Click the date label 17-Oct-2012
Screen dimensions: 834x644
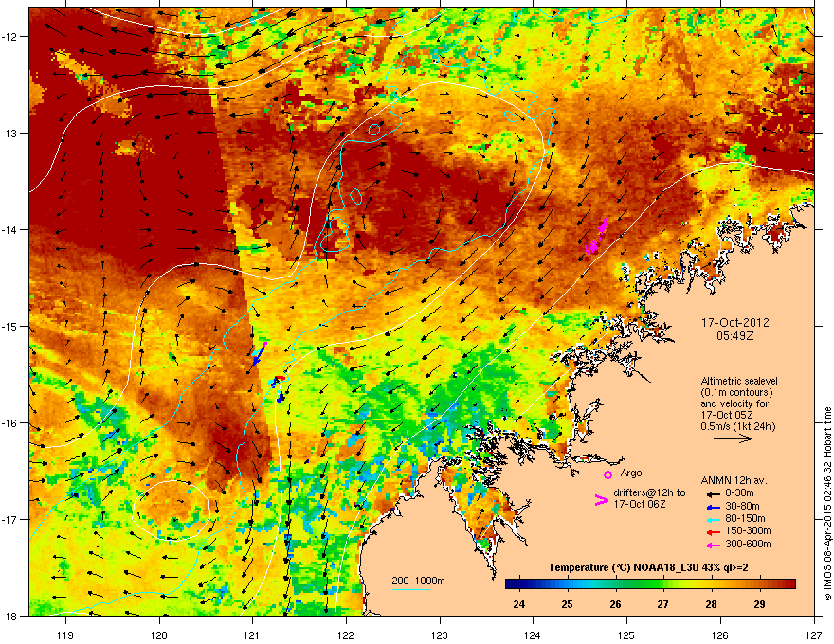click(x=735, y=323)
